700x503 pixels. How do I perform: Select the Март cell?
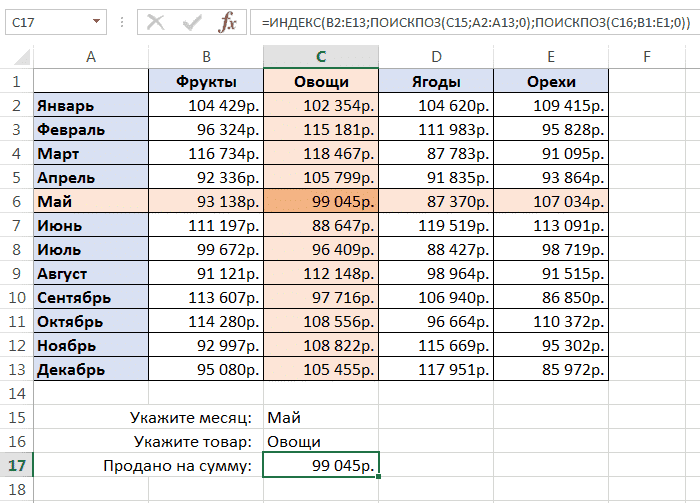click(91, 154)
